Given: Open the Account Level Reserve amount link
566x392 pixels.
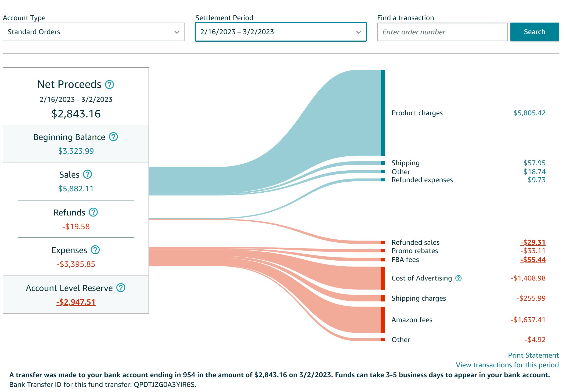Looking at the screenshot, I should click(x=76, y=302).
